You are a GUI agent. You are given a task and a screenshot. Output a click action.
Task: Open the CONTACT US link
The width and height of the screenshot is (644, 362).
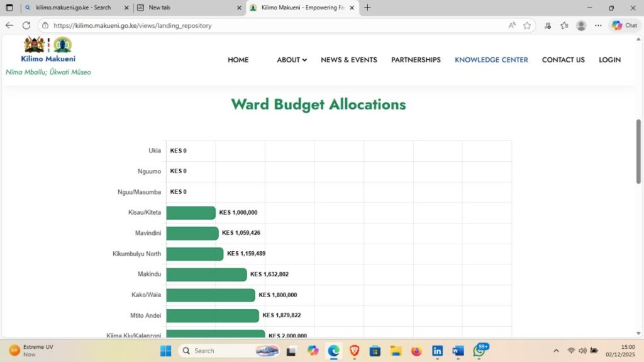[x=563, y=60]
